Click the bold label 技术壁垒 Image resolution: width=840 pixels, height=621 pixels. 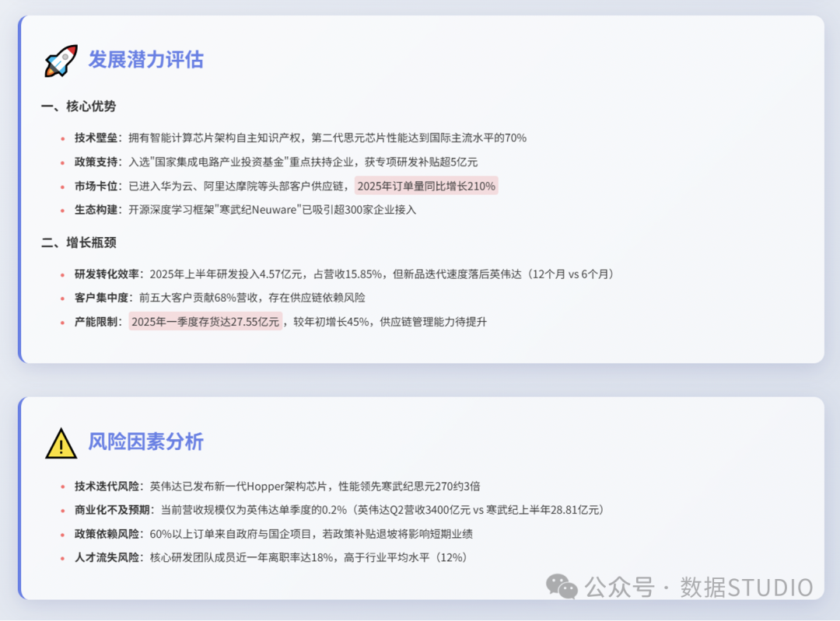(x=96, y=138)
